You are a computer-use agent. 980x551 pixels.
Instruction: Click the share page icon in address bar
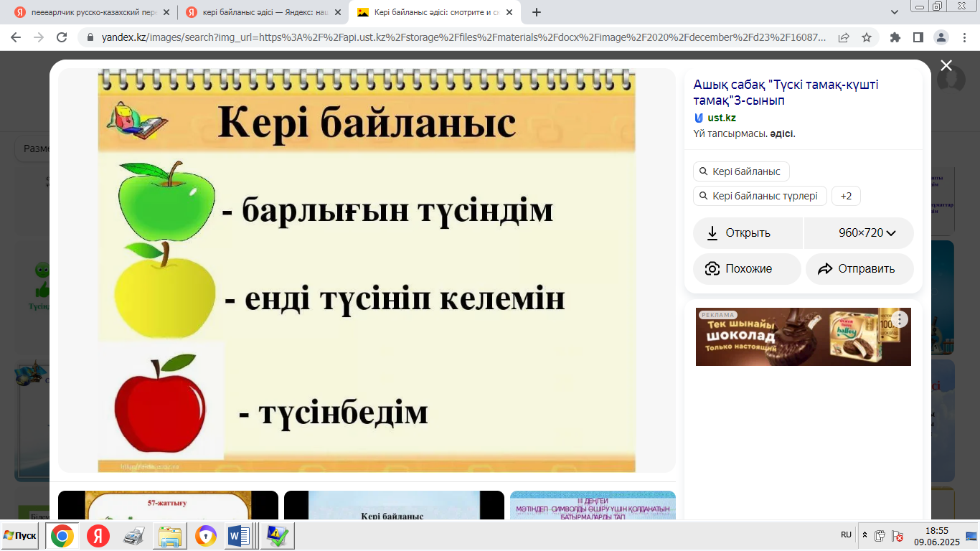[844, 37]
